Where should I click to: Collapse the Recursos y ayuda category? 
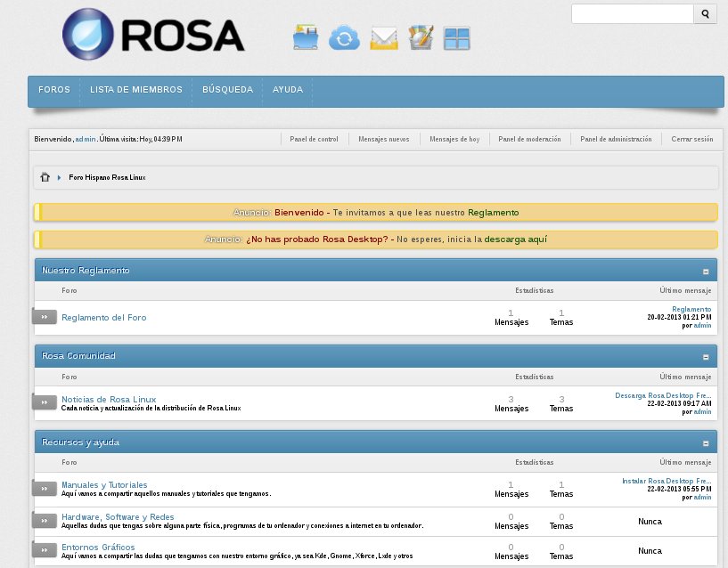[706, 443]
